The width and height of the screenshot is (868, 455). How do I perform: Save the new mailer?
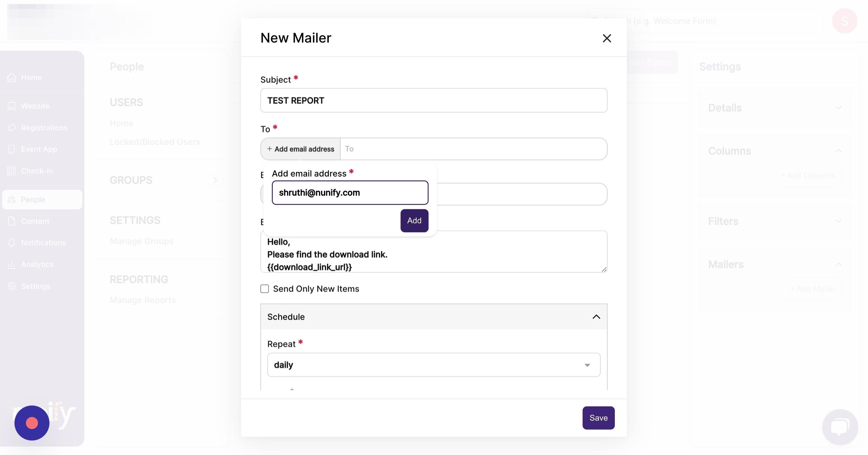click(x=599, y=418)
